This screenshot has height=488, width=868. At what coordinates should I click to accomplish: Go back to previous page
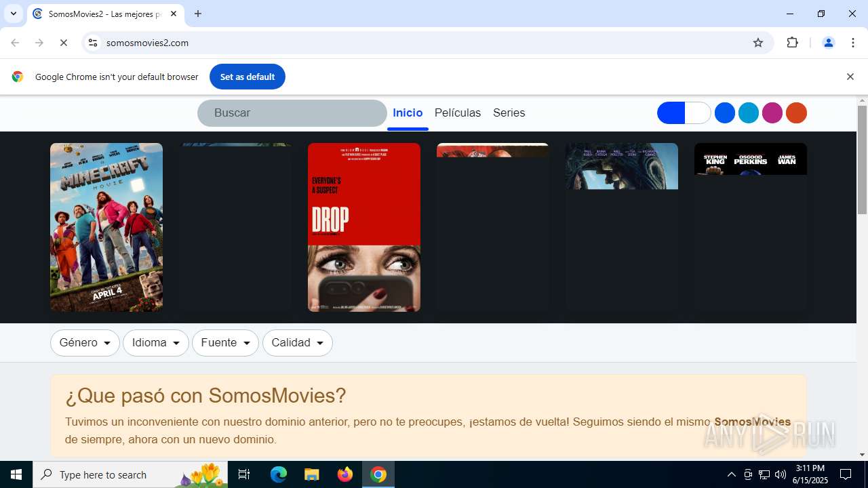(x=15, y=43)
